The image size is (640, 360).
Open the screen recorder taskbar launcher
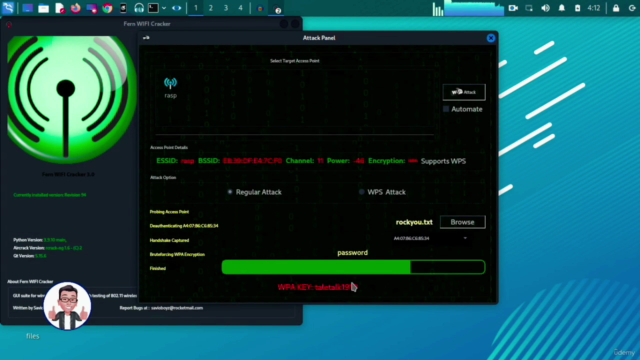click(91, 8)
